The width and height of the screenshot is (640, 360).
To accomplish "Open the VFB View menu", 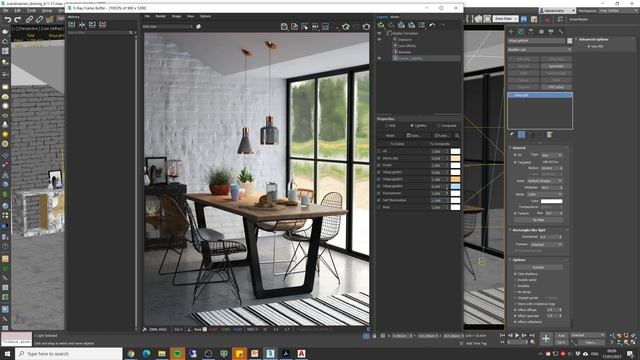I will (190, 16).
